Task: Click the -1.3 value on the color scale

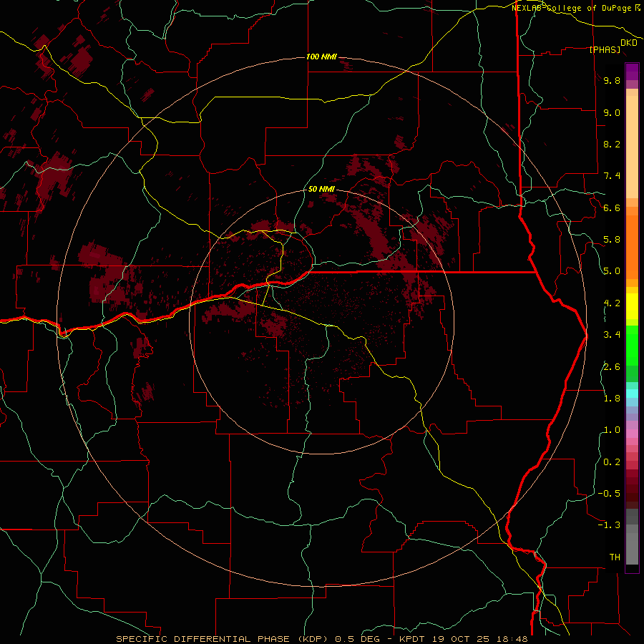Action: (609, 525)
